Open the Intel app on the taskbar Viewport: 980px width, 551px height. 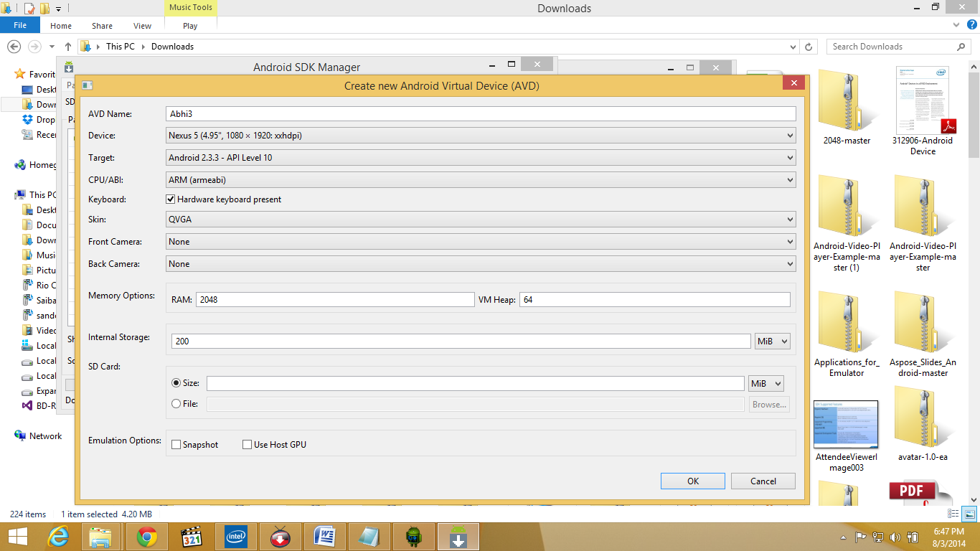(x=236, y=537)
